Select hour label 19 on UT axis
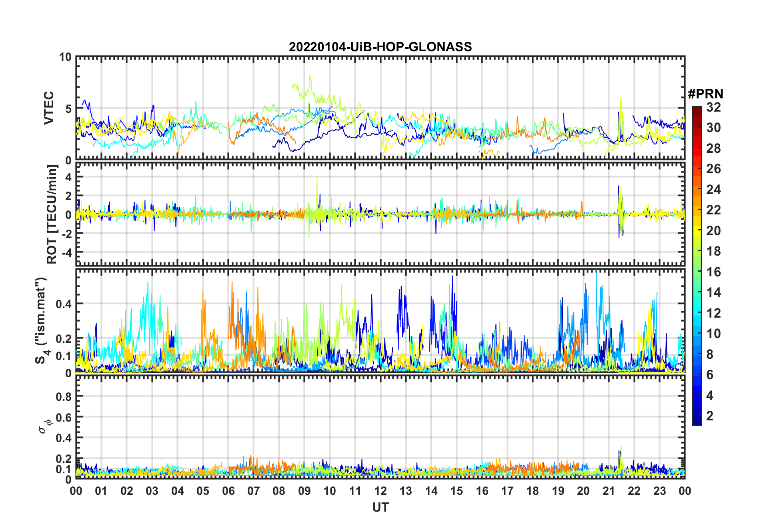The image size is (761, 532). point(558,491)
